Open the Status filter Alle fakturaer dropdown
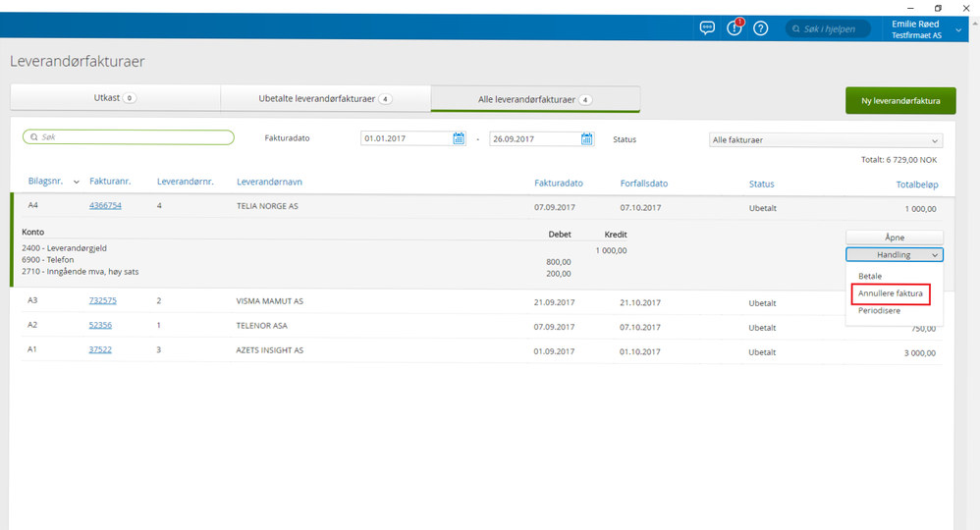980x530 pixels. [x=825, y=140]
